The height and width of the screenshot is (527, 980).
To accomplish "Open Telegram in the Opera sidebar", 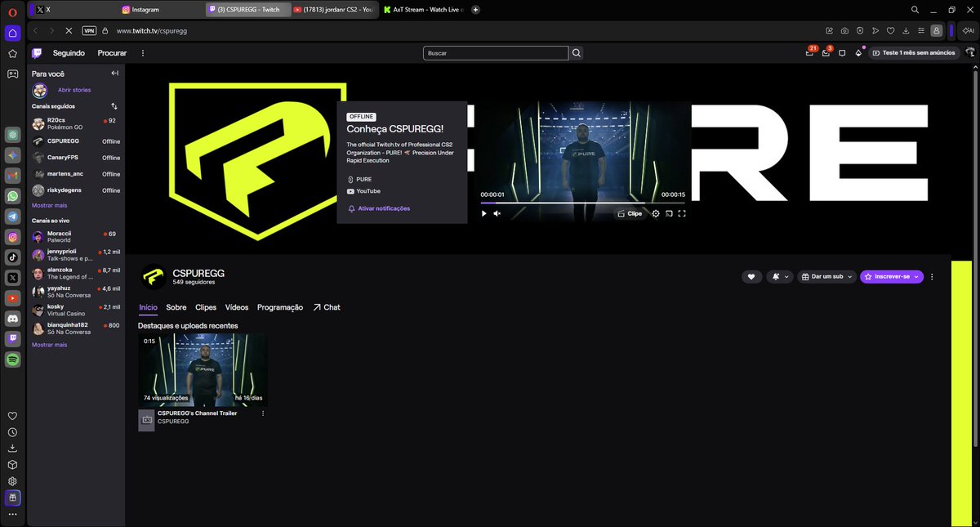I will (13, 217).
